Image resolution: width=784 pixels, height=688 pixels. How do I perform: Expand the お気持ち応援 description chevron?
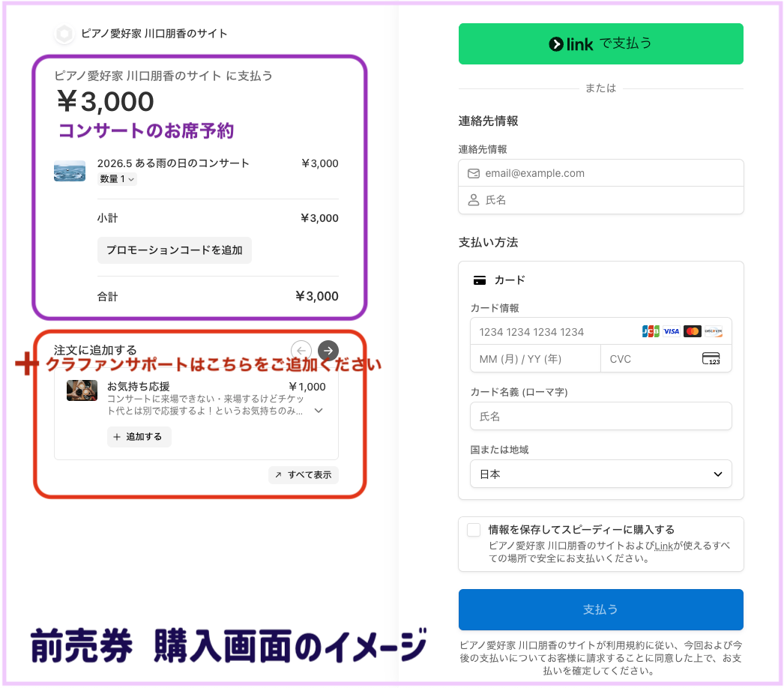point(319,411)
